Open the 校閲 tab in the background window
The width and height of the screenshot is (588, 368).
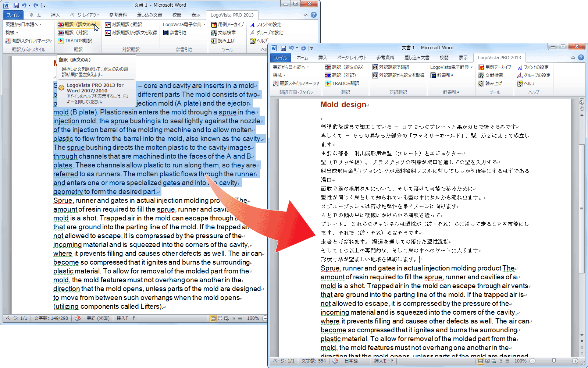177,15
